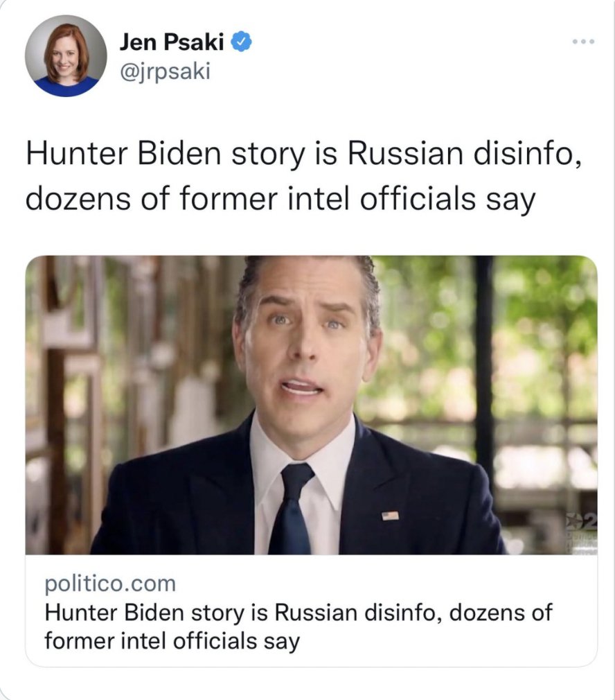Click the blue verified checkmark badge
Viewport: 615px width, 700px height.
pyautogui.click(x=241, y=42)
